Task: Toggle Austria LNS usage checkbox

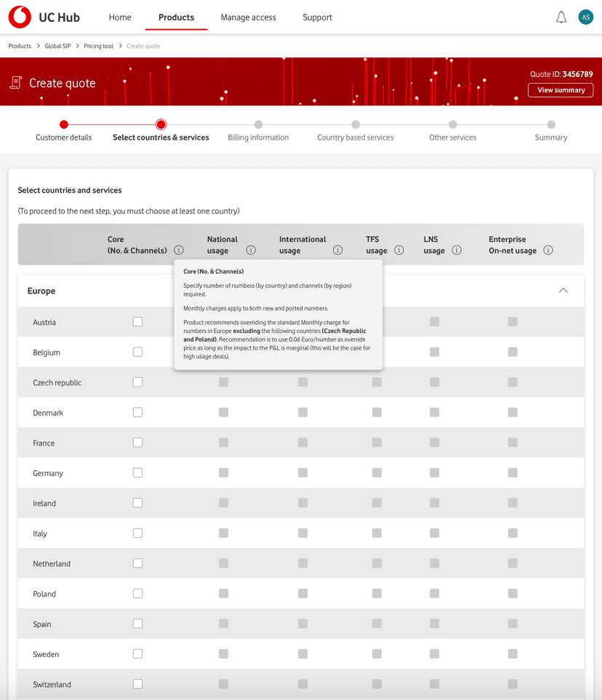Action: [435, 322]
